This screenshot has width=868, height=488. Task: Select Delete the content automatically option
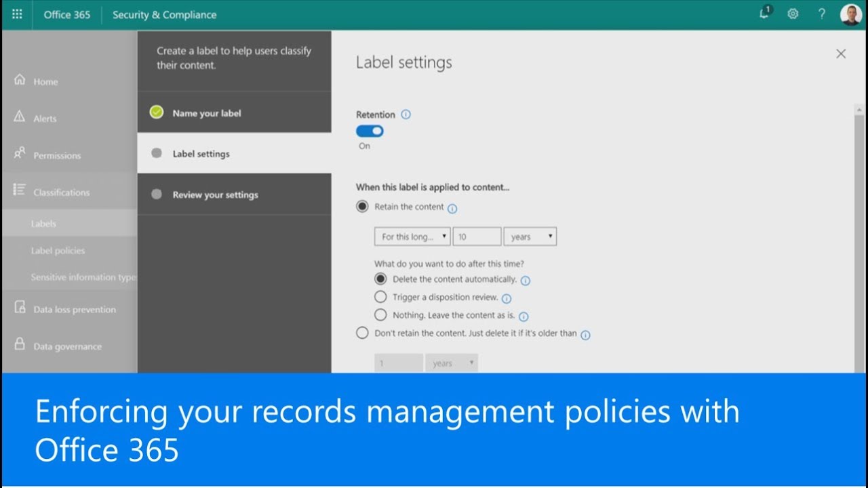(x=380, y=279)
